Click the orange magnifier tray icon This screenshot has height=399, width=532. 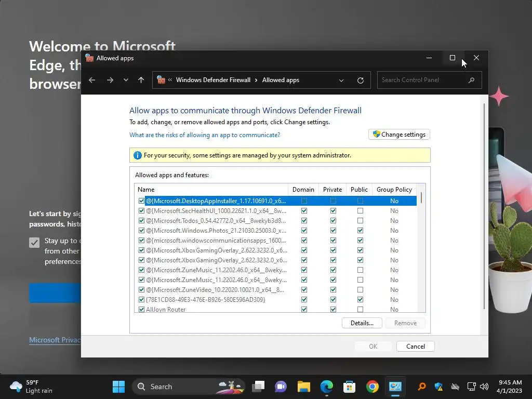tap(422, 387)
